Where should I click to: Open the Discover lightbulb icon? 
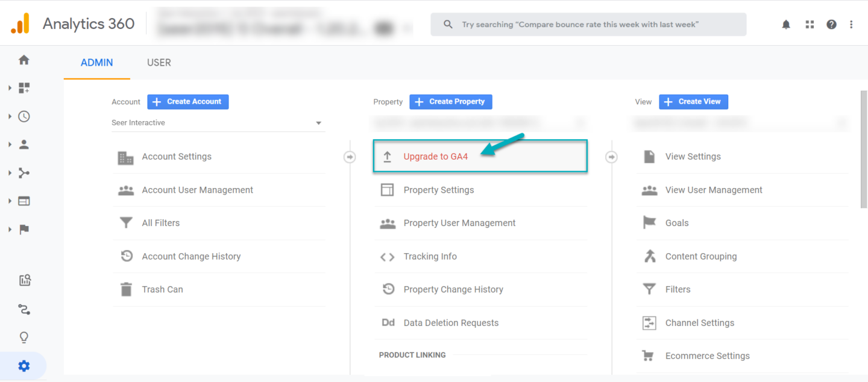(x=24, y=337)
